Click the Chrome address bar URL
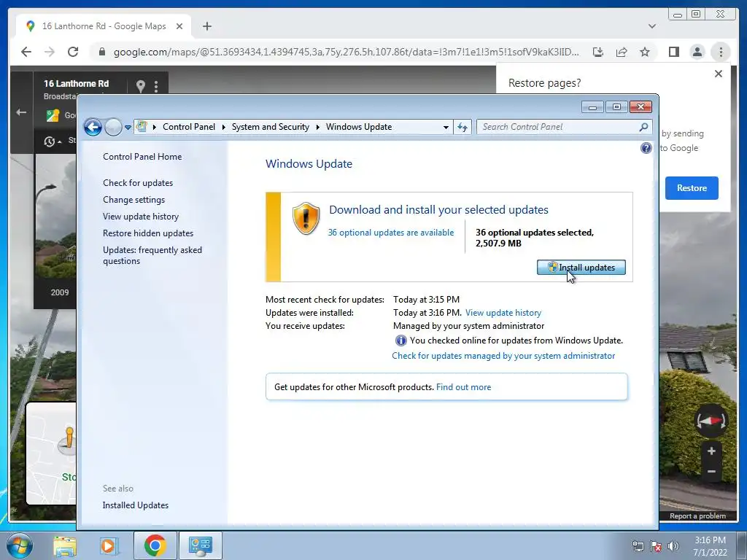Screen dimensions: 747x560 tap(346, 52)
